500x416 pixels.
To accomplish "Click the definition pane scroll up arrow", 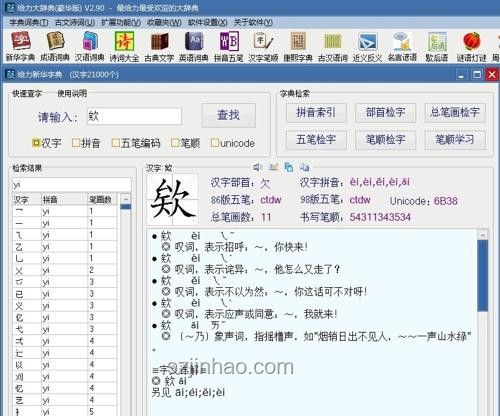I will pyautogui.click(x=482, y=235).
